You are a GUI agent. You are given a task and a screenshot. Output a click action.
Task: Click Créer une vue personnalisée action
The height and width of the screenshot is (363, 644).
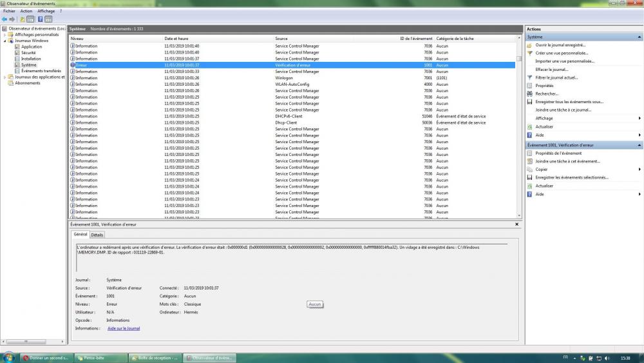click(x=562, y=53)
